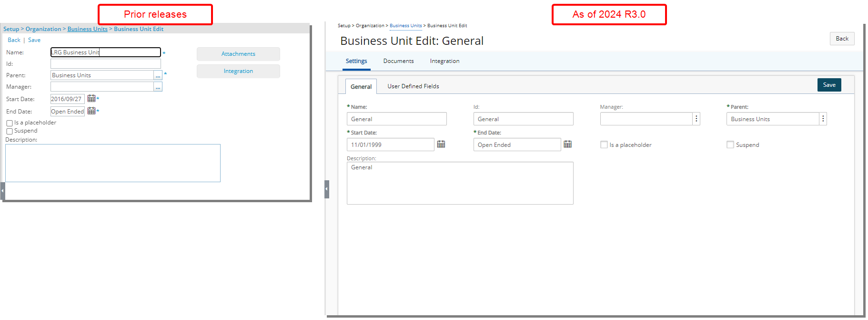
Task: Click Business Units breadcrumb link in new layout
Action: 405,26
